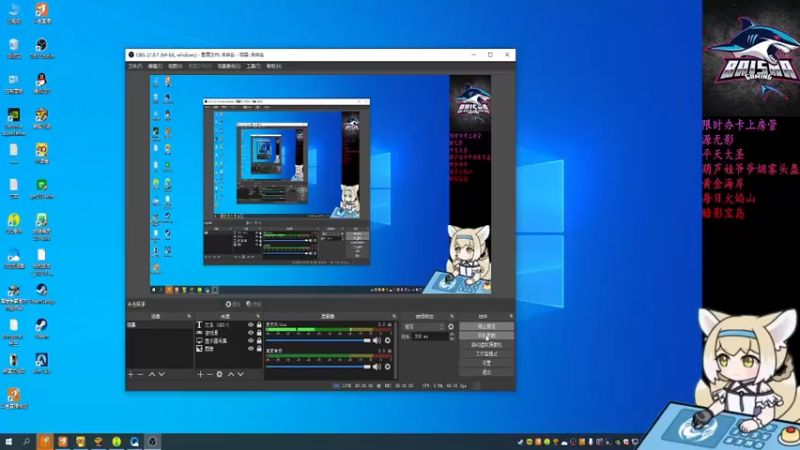Viewport: 800px width, 450px height.
Task: Add a new source with the plus button
Action: [x=200, y=374]
